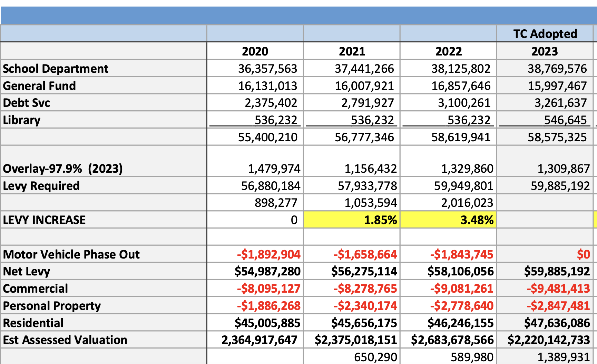
Task: Select Est Assessed Valuation 2,364,917,647 cell
Action: click(x=259, y=340)
